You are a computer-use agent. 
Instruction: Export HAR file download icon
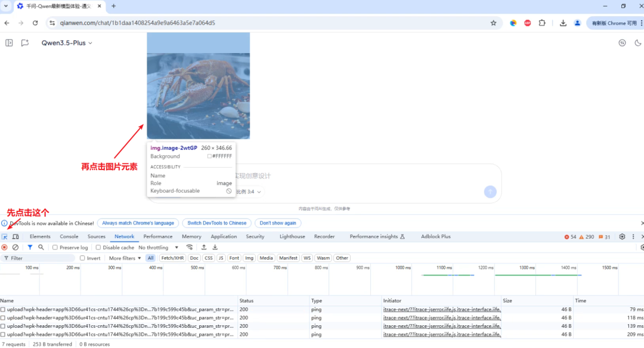(x=215, y=247)
